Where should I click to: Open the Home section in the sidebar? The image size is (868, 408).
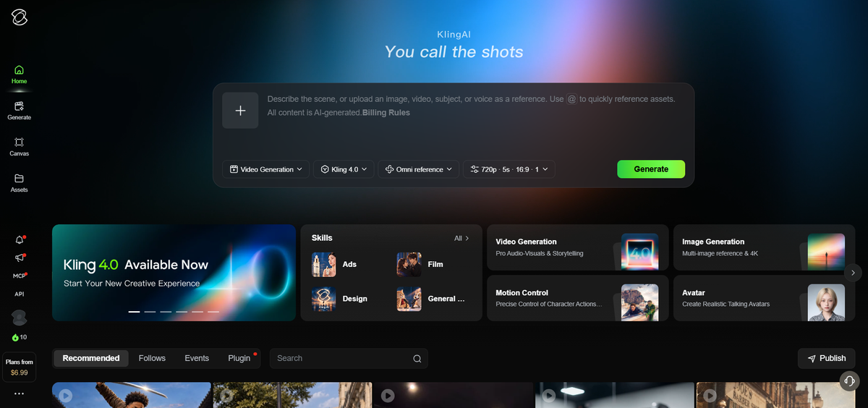tap(19, 75)
